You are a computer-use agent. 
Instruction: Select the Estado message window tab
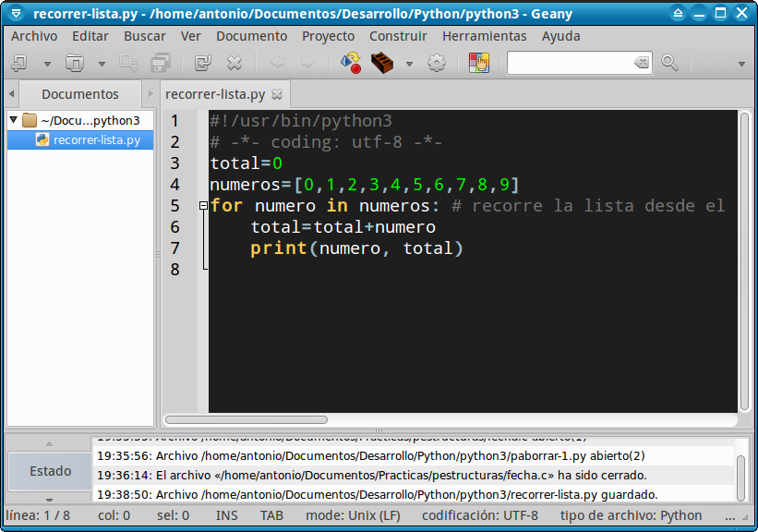(x=50, y=471)
